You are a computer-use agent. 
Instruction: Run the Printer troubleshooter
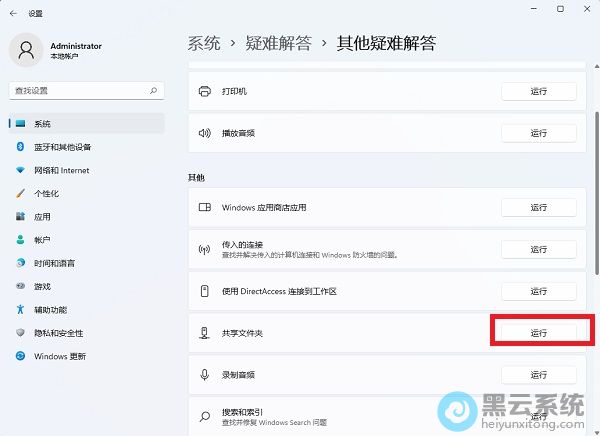[538, 91]
